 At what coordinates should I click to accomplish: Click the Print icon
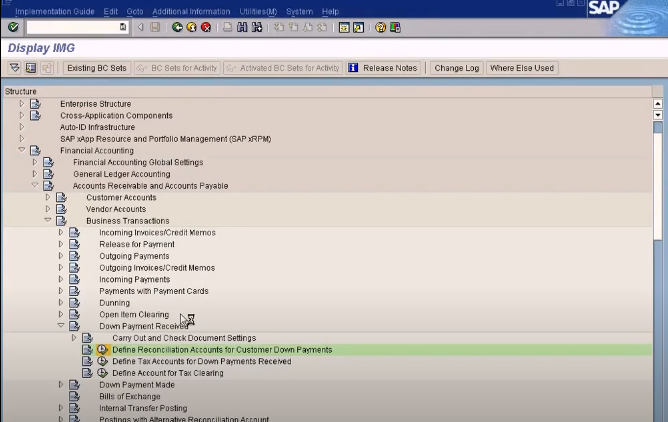[227, 27]
